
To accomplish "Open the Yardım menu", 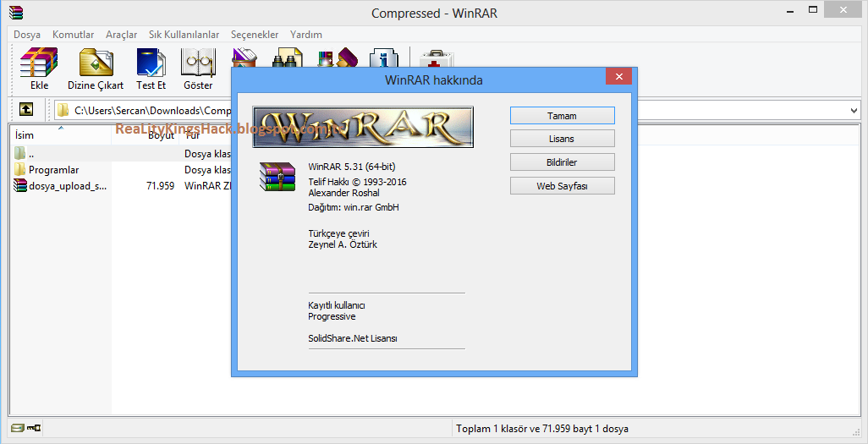I will (x=306, y=35).
